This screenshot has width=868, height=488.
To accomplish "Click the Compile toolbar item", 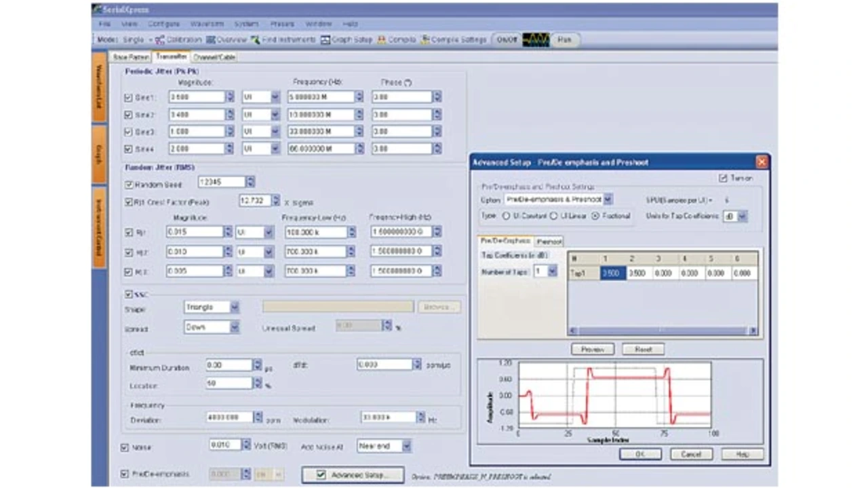I will point(397,40).
